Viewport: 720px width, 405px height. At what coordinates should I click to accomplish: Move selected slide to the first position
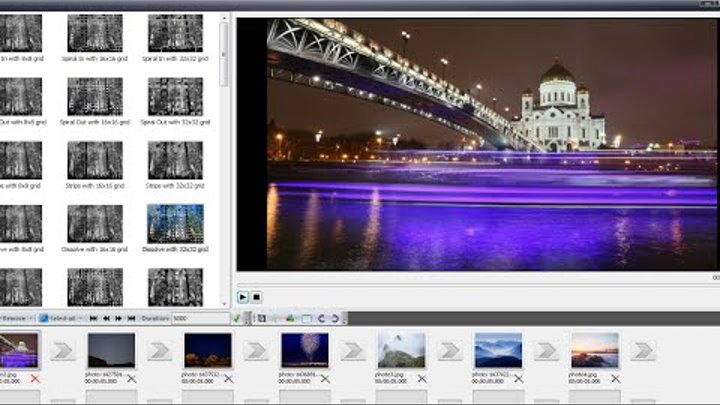pyautogui.click(x=94, y=318)
